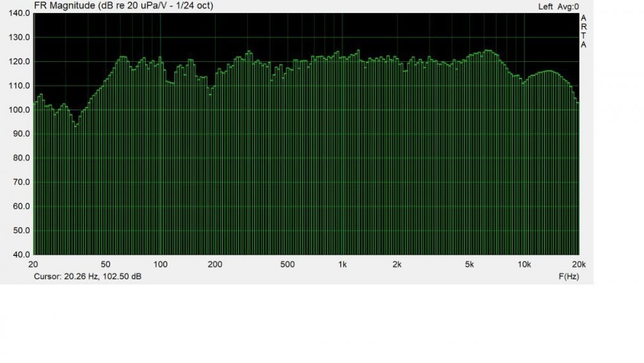644x363 pixels.
Task: Click the 100 Hz frequency axis label
Action: (x=161, y=264)
